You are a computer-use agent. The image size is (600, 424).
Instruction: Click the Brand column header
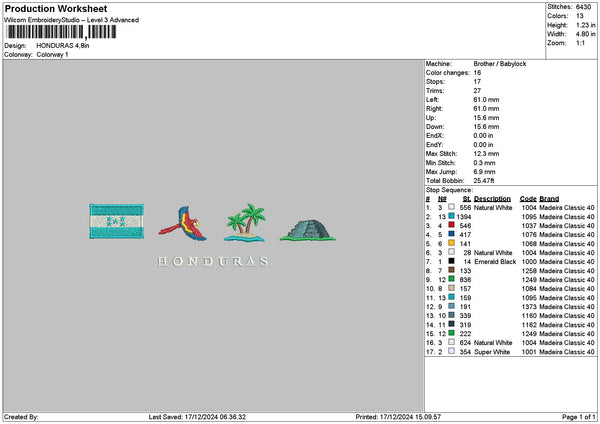(x=549, y=199)
